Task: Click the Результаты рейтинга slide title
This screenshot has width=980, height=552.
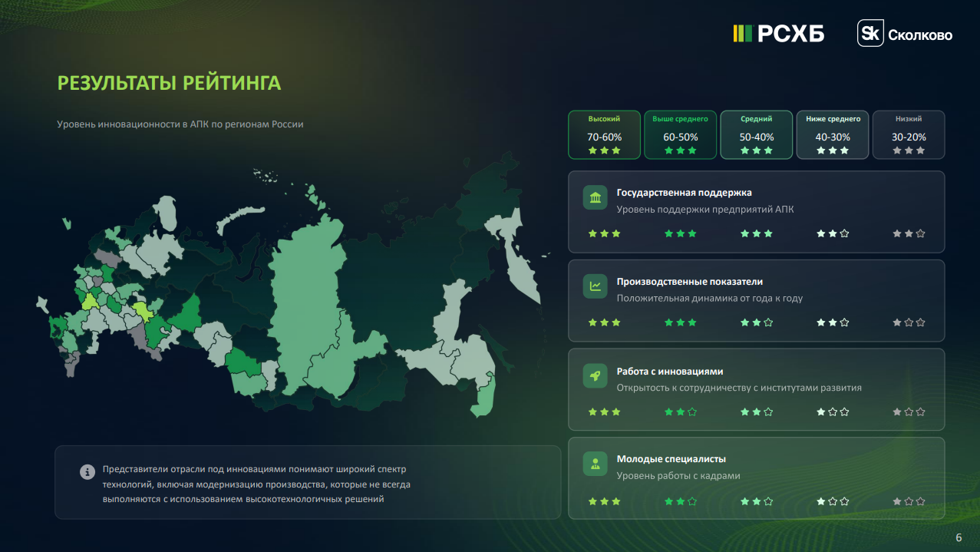Action: click(x=169, y=83)
